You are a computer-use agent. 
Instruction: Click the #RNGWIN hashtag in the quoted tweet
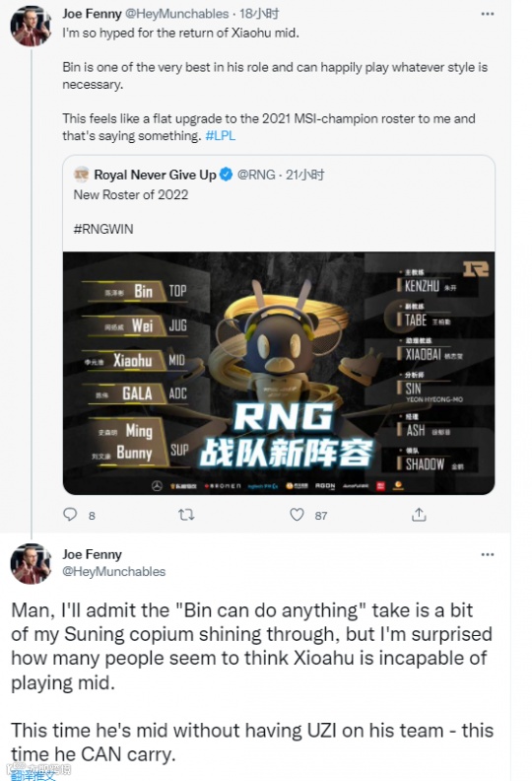pos(103,229)
